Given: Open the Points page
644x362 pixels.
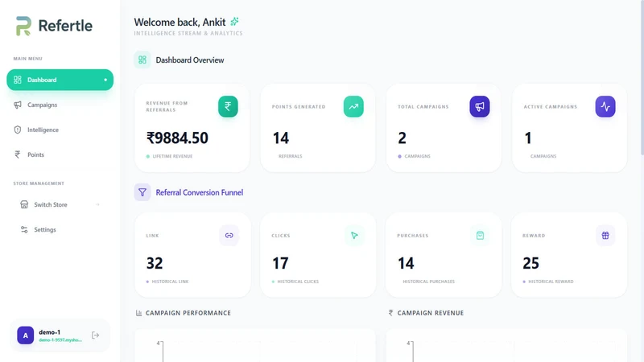Looking at the screenshot, I should (60, 154).
